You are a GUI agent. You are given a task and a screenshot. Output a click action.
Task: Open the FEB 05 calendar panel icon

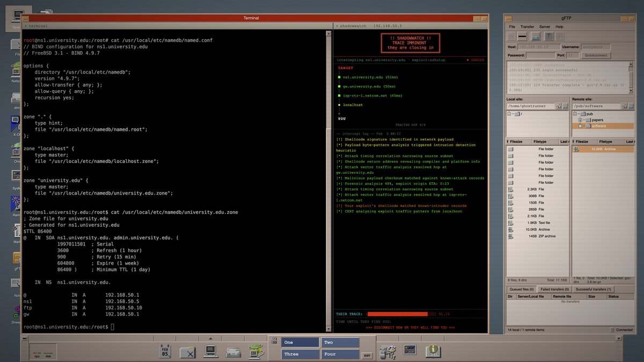coord(165,351)
